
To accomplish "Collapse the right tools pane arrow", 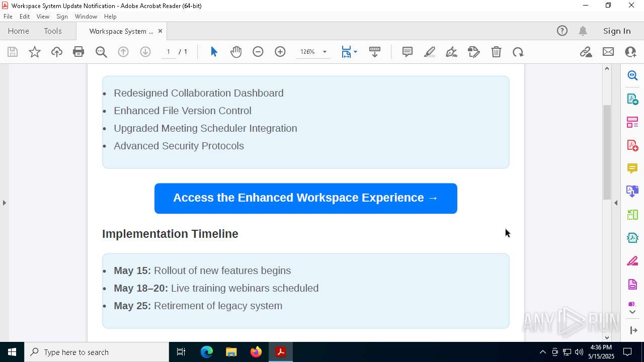I will (616, 203).
